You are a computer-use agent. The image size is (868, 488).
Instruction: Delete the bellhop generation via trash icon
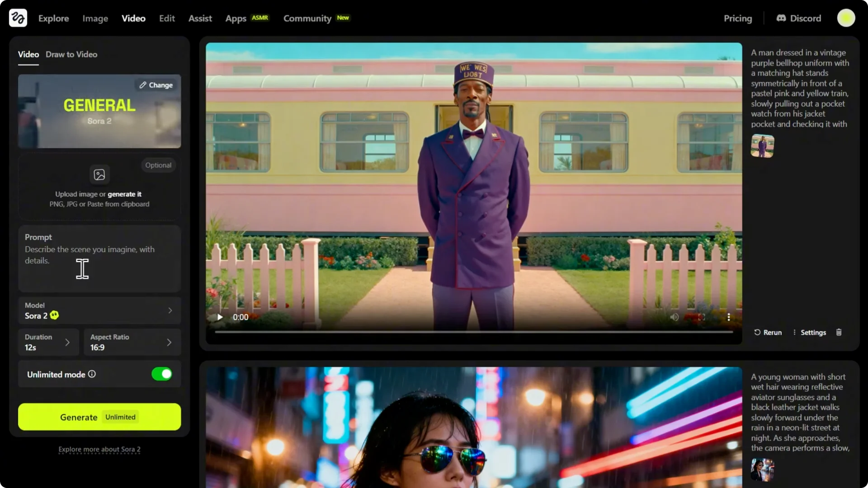coord(839,333)
